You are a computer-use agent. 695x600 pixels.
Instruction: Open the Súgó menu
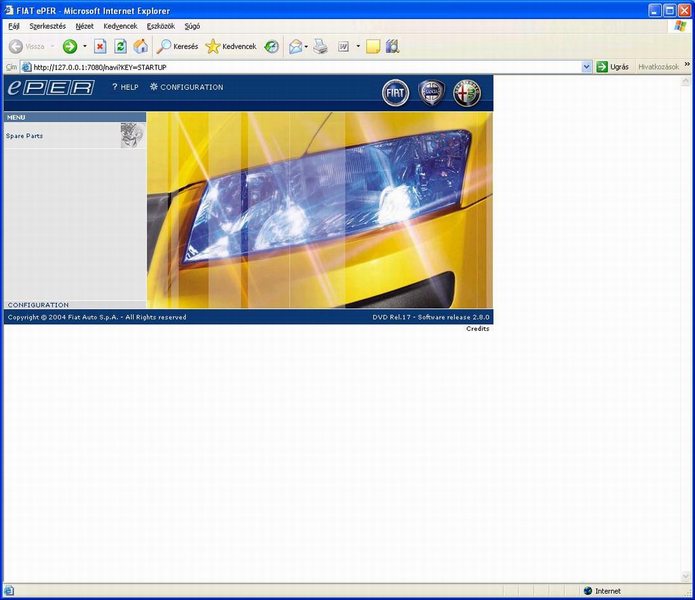pos(192,26)
